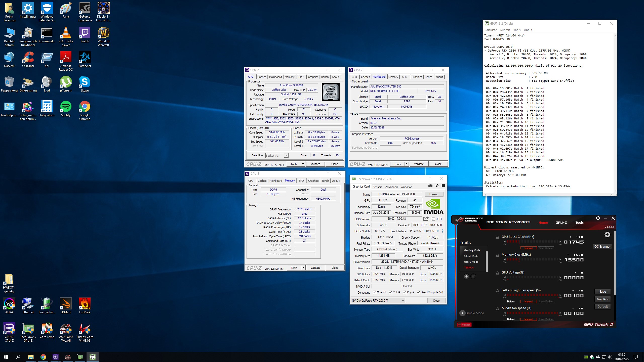
Task: Click Validate in CPU-Z Mainboard window
Action: pyautogui.click(x=419, y=164)
